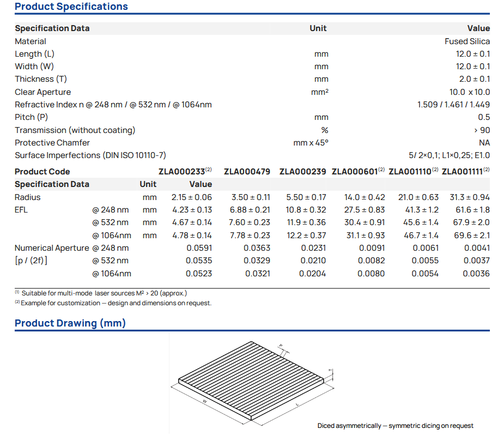Click numerical aperture value 0.0591
This screenshot has height=435, width=504.
[x=199, y=248]
